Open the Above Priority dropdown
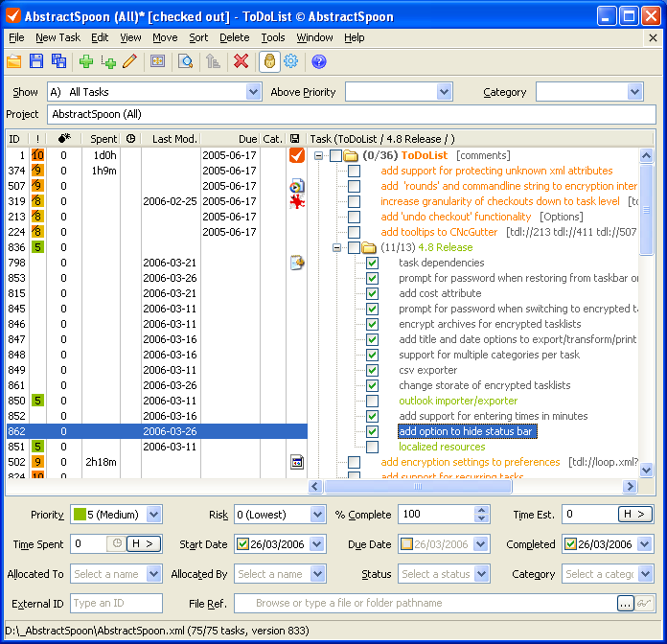Image resolution: width=667 pixels, height=644 pixels. click(x=444, y=91)
